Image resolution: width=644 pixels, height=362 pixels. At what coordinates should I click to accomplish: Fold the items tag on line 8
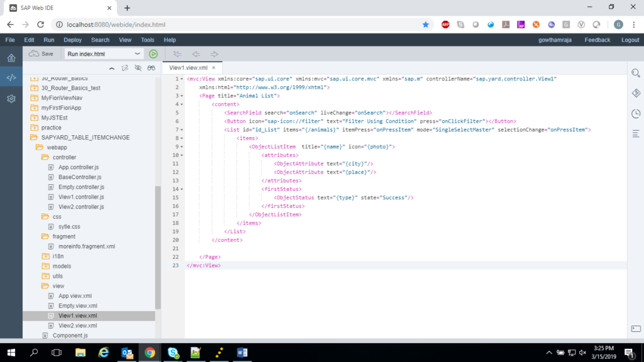(x=182, y=138)
